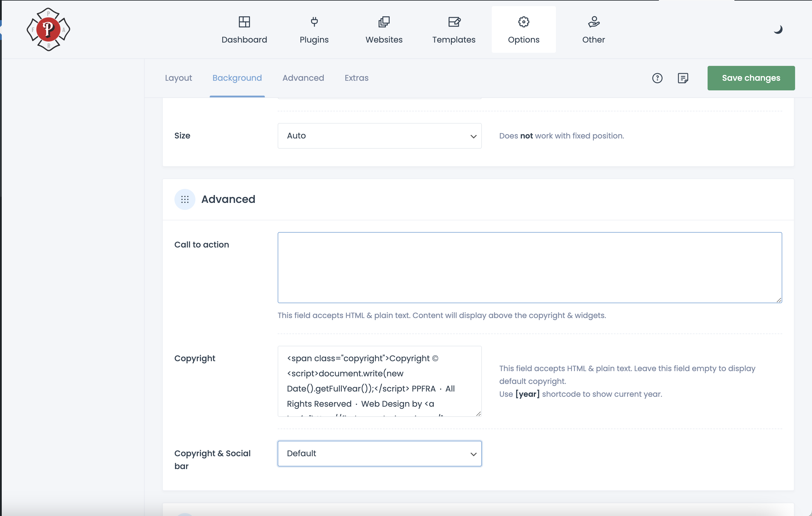
Task: Open the Templates section
Action: 454,30
